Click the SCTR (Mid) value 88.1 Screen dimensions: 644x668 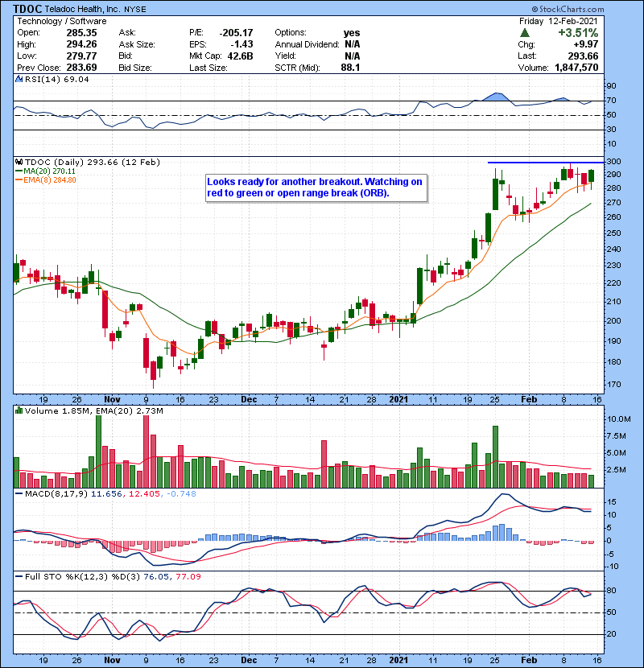(x=350, y=68)
